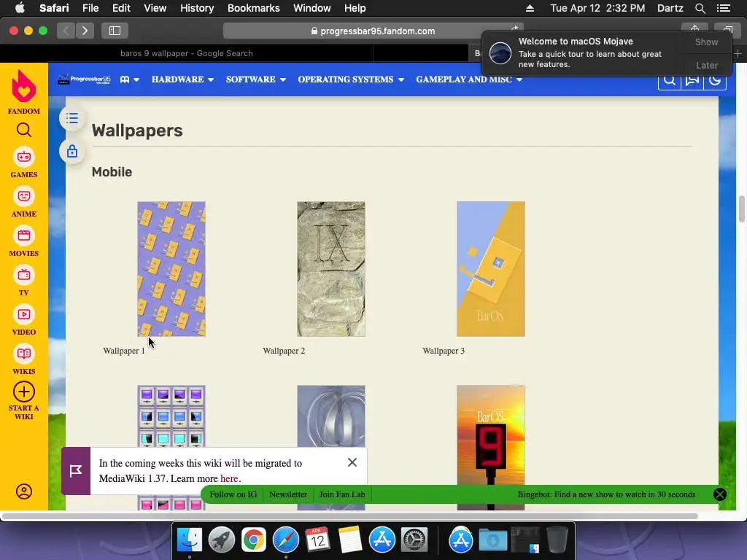Expand the Gameplay and Misc dropdown

tap(469, 79)
